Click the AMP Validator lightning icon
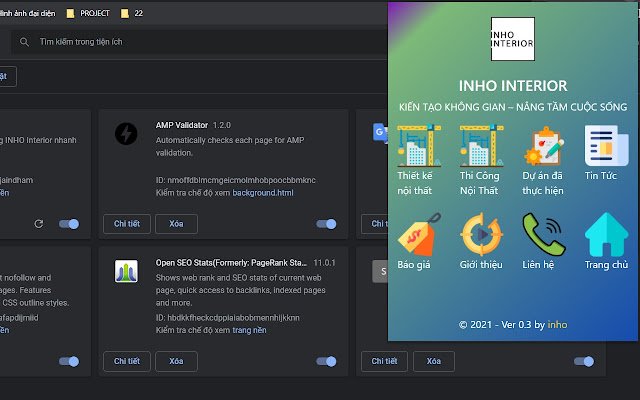This screenshot has height=400, width=640. [x=126, y=133]
